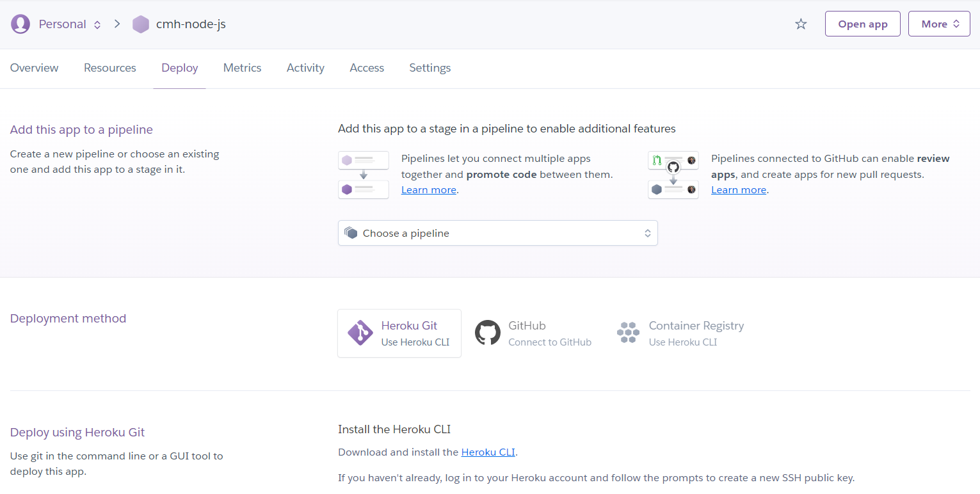Expand the More dropdown menu
Screen dimensions: 980x494
point(939,24)
